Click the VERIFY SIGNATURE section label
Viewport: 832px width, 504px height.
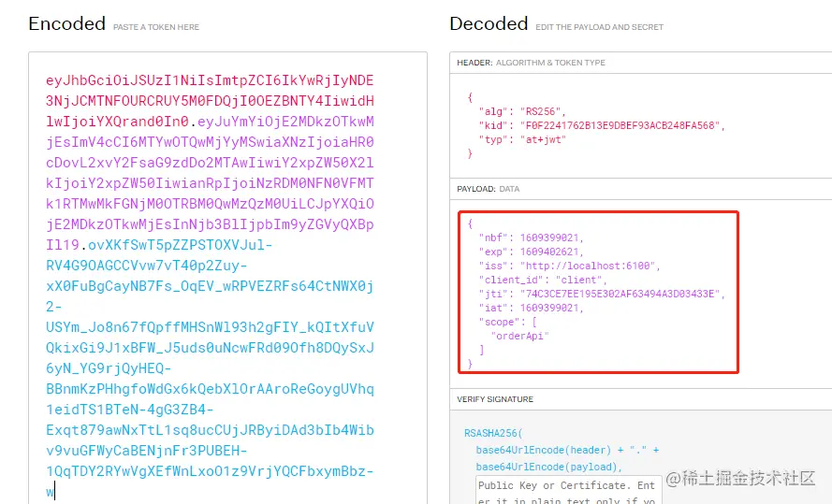tap(494, 399)
